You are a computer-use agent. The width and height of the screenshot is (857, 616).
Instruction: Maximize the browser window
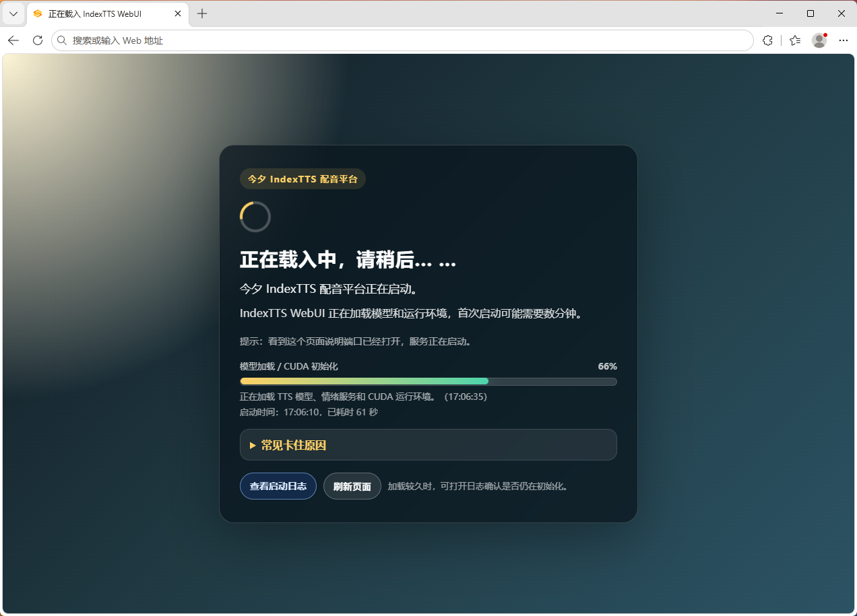tap(811, 13)
